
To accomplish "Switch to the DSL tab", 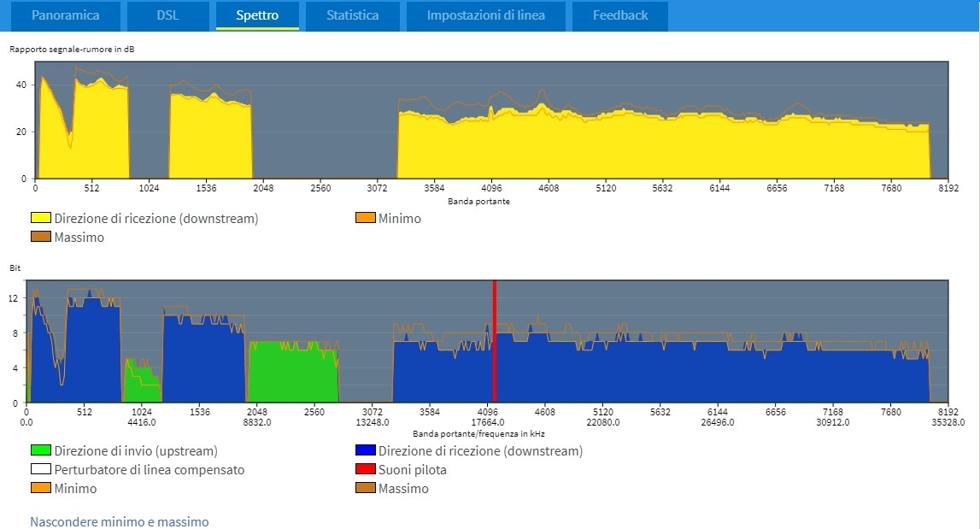I will [x=167, y=15].
